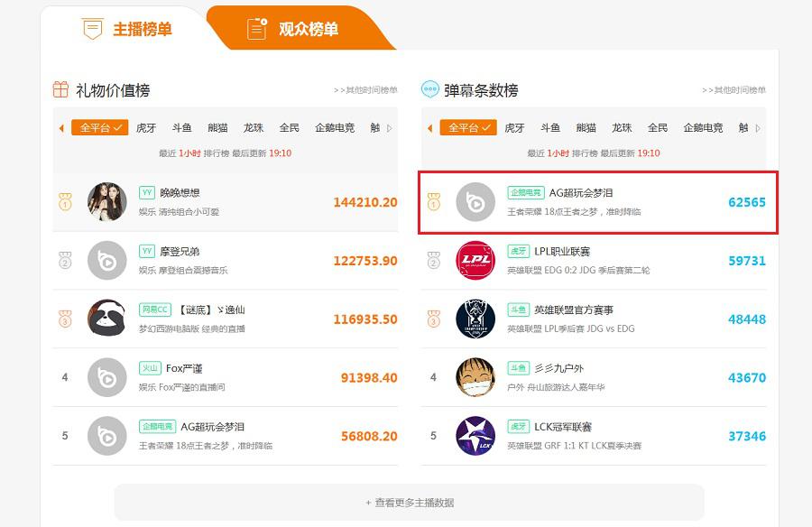The width and height of the screenshot is (812, 527).
Task: Click gold medal icon next to 晚晚想想
Action: pyautogui.click(x=65, y=201)
